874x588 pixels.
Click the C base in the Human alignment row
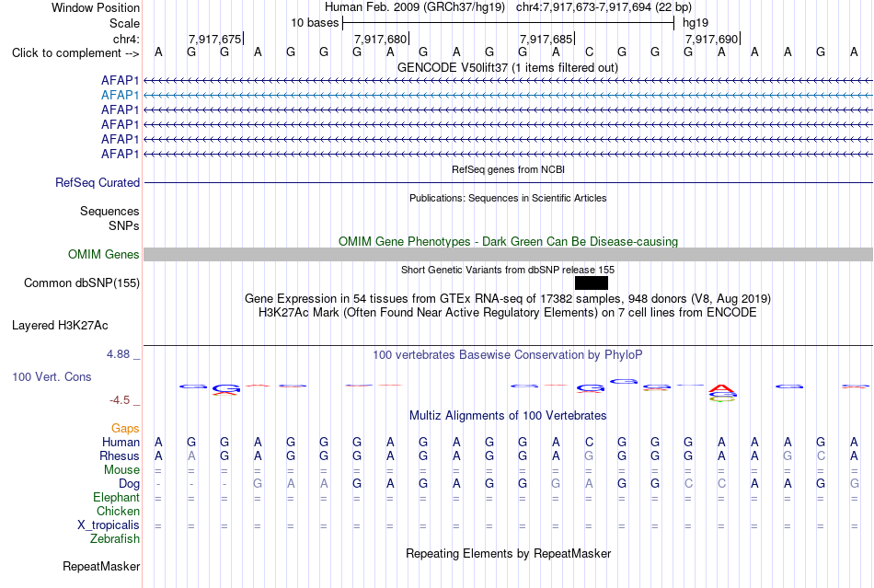click(589, 443)
